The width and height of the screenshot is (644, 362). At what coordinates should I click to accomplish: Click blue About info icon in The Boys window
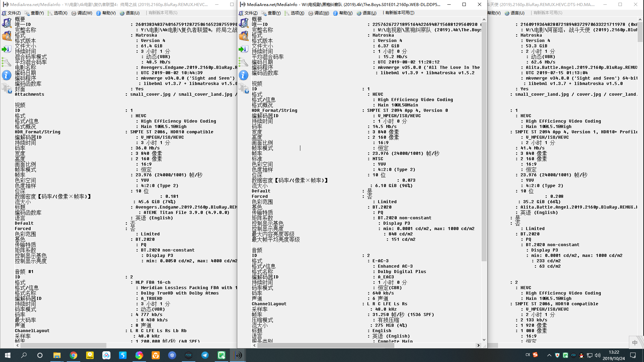244,75
